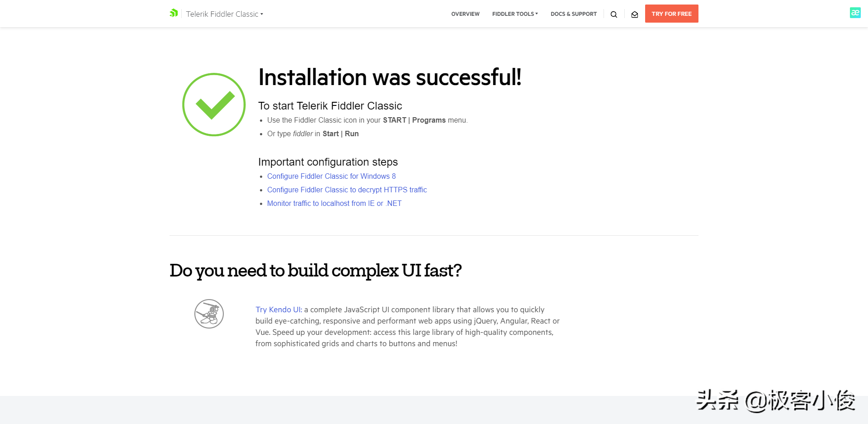Image resolution: width=868 pixels, height=424 pixels.
Task: Click the 'Installation was successful!' heading
Action: [x=390, y=77]
